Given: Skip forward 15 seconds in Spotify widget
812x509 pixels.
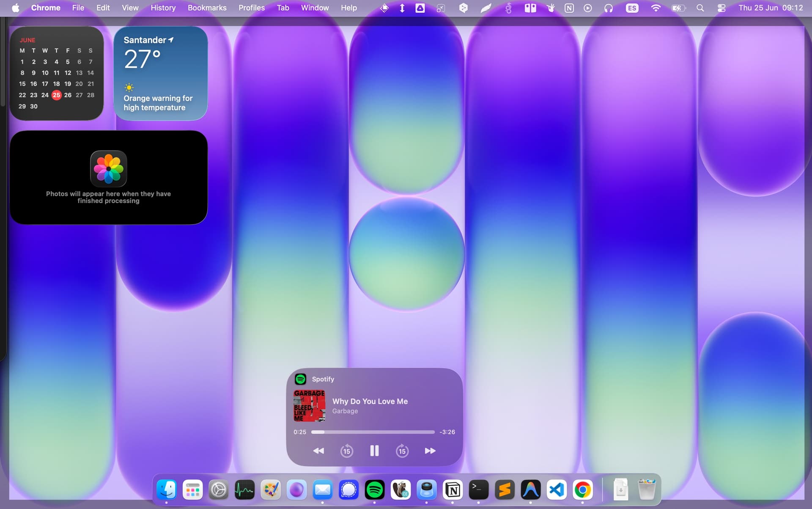Looking at the screenshot, I should click(x=402, y=451).
